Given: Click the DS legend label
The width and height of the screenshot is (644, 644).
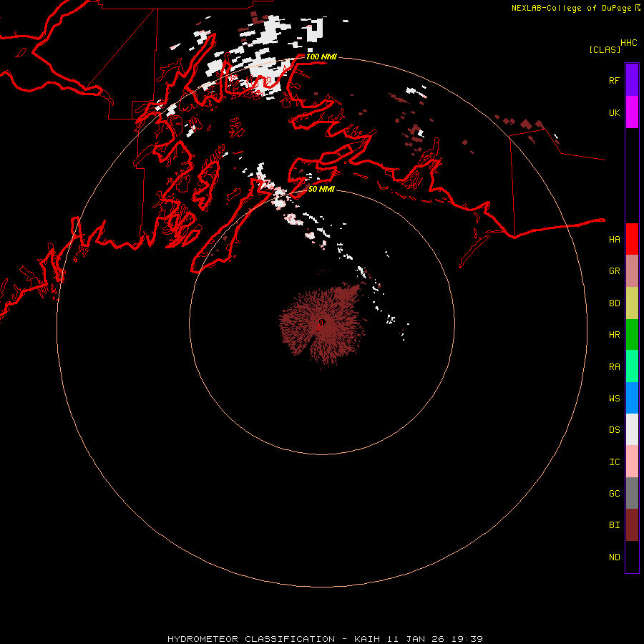Looking at the screenshot, I should 614,430.
